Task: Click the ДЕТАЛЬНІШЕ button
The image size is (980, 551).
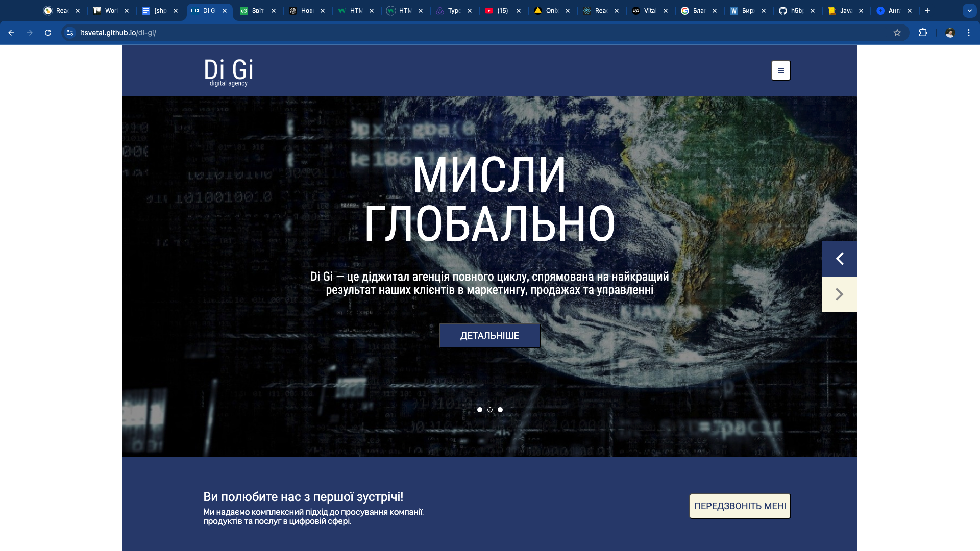Action: [x=489, y=336]
